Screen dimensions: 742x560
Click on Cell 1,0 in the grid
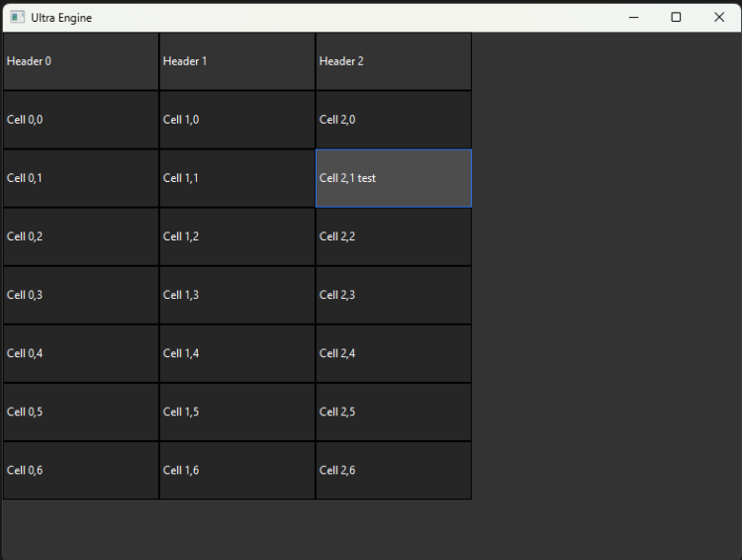[236, 120]
